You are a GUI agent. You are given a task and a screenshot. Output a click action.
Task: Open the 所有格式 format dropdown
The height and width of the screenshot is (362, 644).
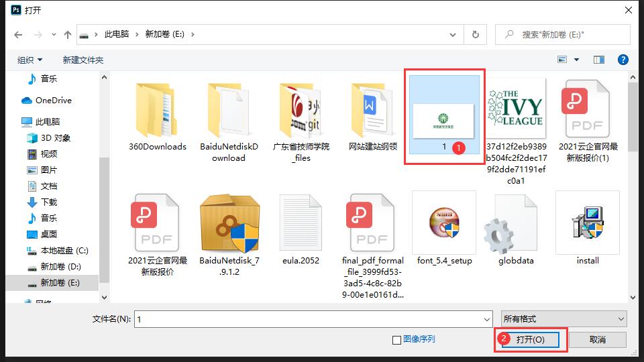[x=563, y=319]
